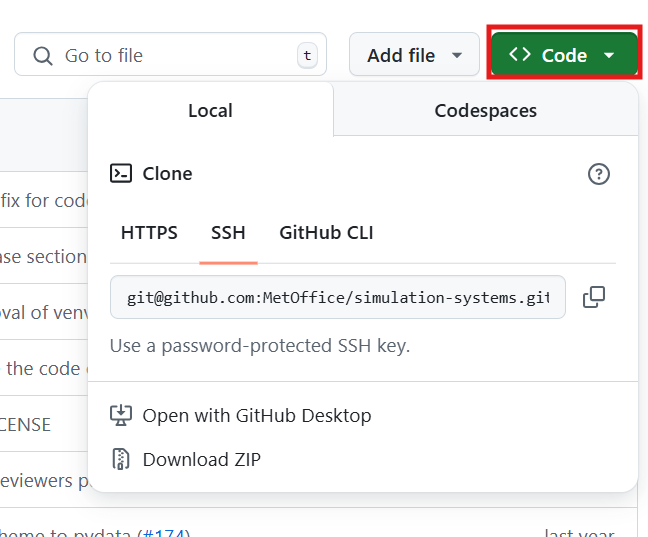Screen dimensions: 648x537
Task: Open clone help via question mark icon
Action: [x=598, y=174]
